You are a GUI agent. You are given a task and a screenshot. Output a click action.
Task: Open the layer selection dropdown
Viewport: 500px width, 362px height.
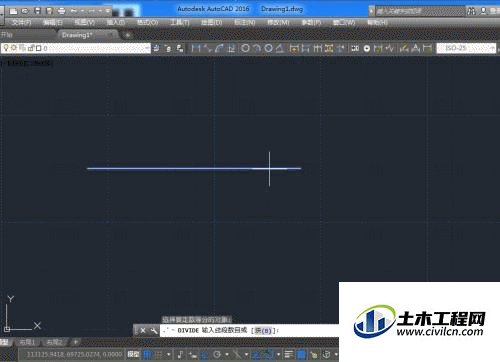(x=147, y=48)
